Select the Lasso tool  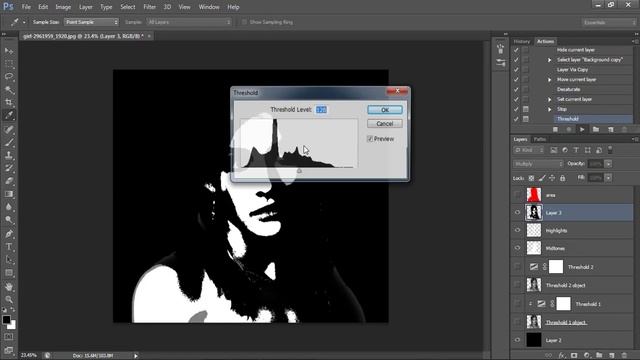(9, 77)
